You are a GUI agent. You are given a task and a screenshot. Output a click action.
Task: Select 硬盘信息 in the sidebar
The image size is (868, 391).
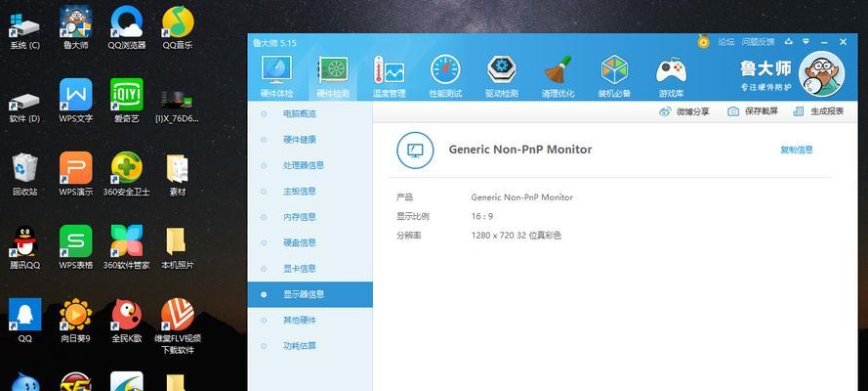(310, 242)
